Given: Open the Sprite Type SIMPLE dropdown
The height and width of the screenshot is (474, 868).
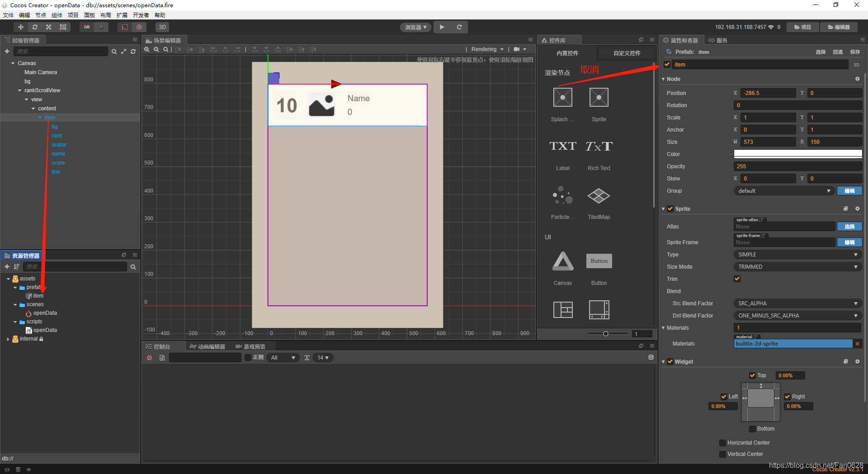Looking at the screenshot, I should [798, 255].
